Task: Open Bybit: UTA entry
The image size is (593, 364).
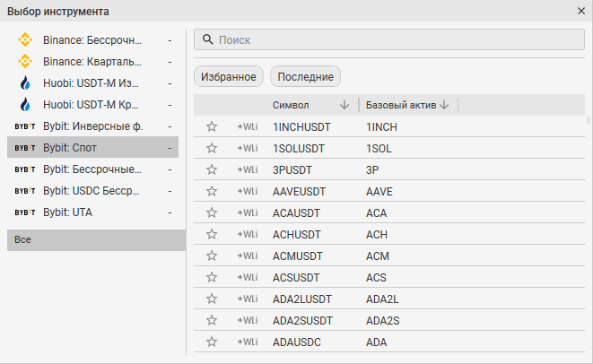Action: click(92, 212)
